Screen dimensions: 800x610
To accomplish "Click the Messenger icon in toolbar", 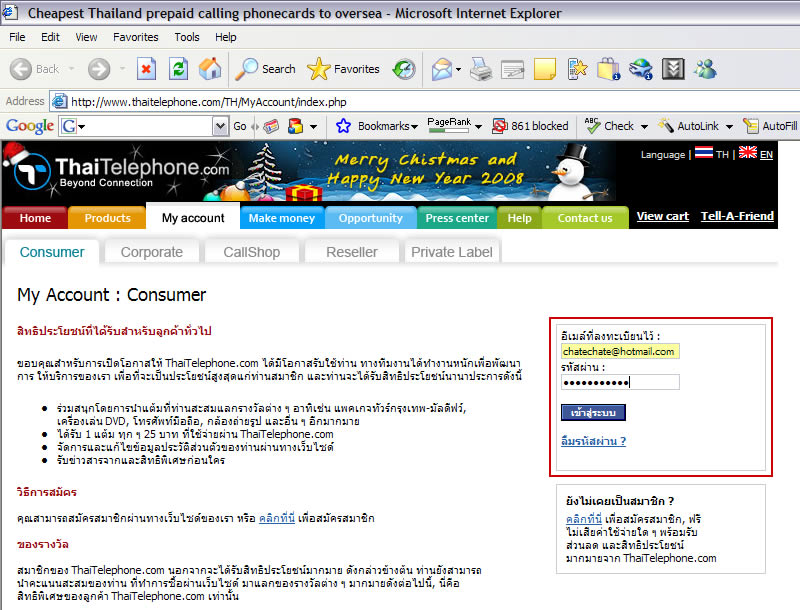I will pos(705,69).
